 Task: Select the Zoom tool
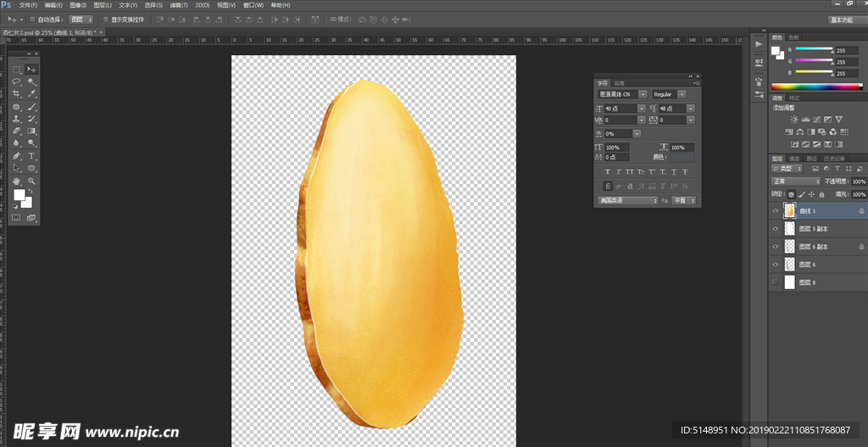point(31,182)
